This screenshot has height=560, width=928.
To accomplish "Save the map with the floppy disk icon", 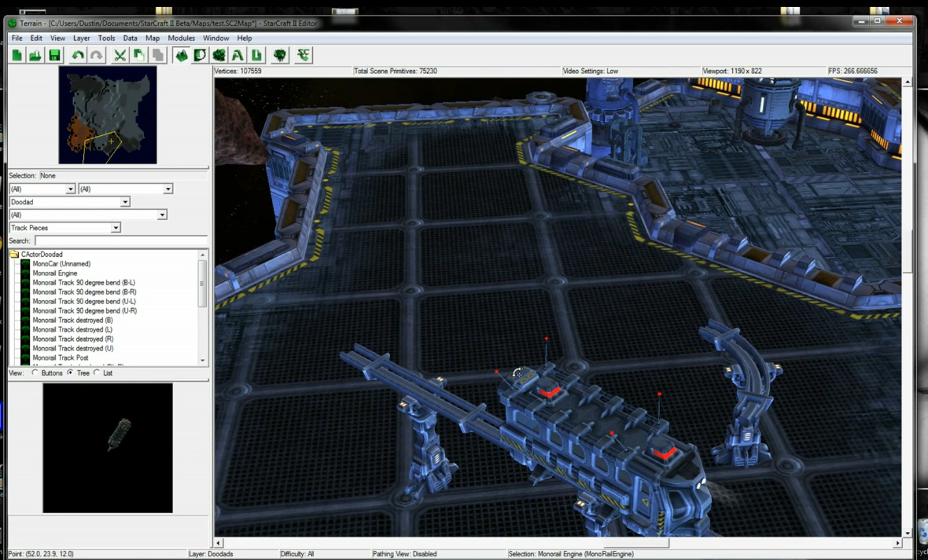I will pyautogui.click(x=54, y=55).
